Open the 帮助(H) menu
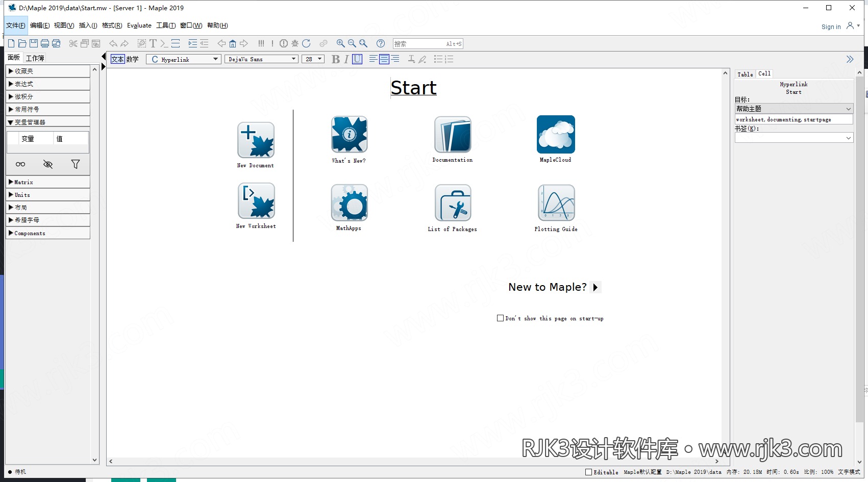The height and width of the screenshot is (482, 868). pyautogui.click(x=217, y=26)
